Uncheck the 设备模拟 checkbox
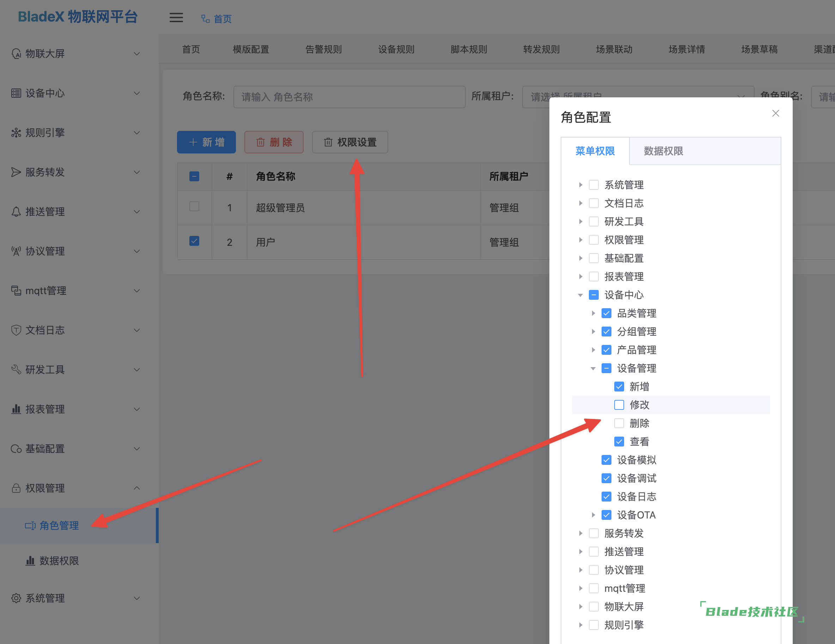Image resolution: width=835 pixels, height=644 pixels. (607, 460)
